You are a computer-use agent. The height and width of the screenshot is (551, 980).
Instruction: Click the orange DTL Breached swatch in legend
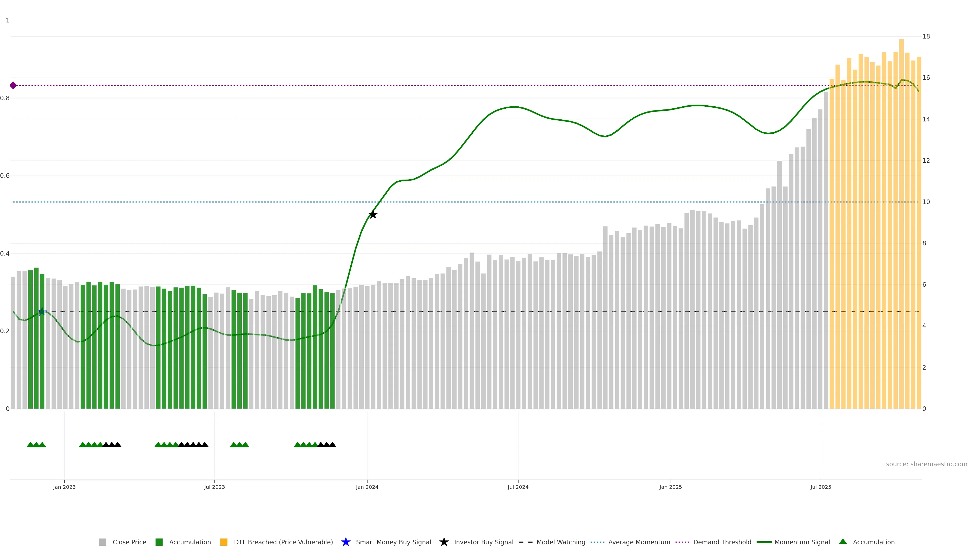click(x=224, y=542)
